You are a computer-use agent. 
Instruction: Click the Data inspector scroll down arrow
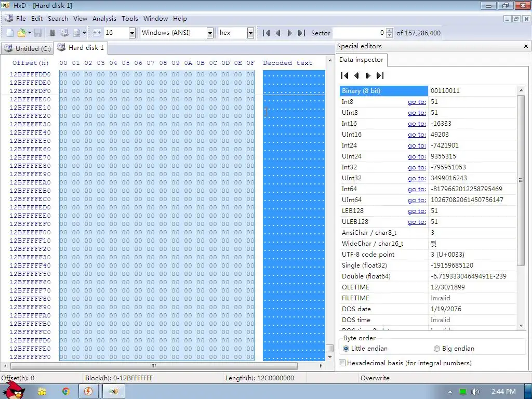521,326
